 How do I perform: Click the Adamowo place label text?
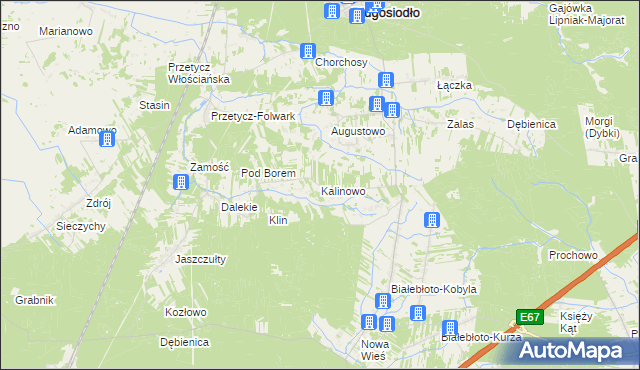(92, 130)
